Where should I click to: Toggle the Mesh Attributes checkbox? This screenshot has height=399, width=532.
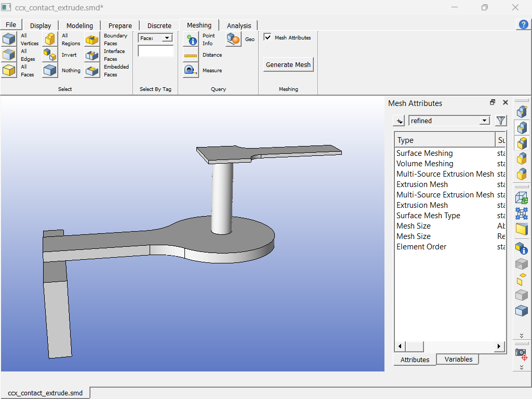click(268, 37)
